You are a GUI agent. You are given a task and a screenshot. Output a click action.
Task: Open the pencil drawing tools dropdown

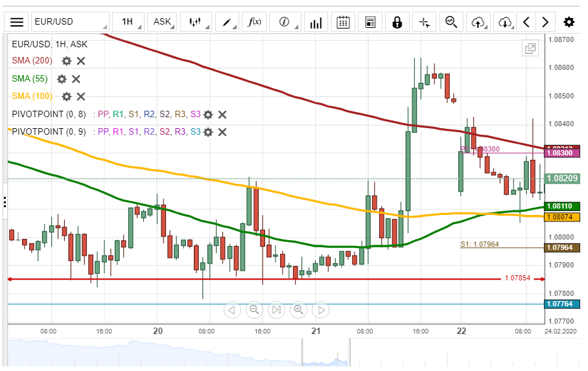point(227,22)
